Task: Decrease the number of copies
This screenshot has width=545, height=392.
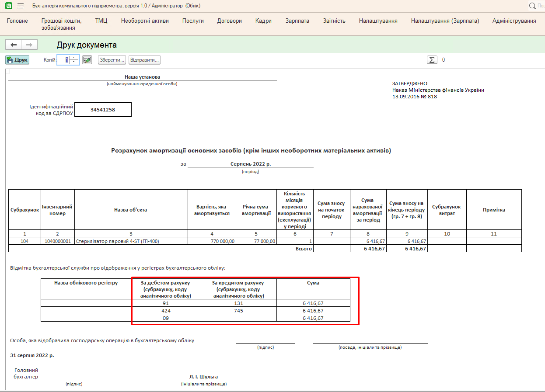Action: point(74,62)
